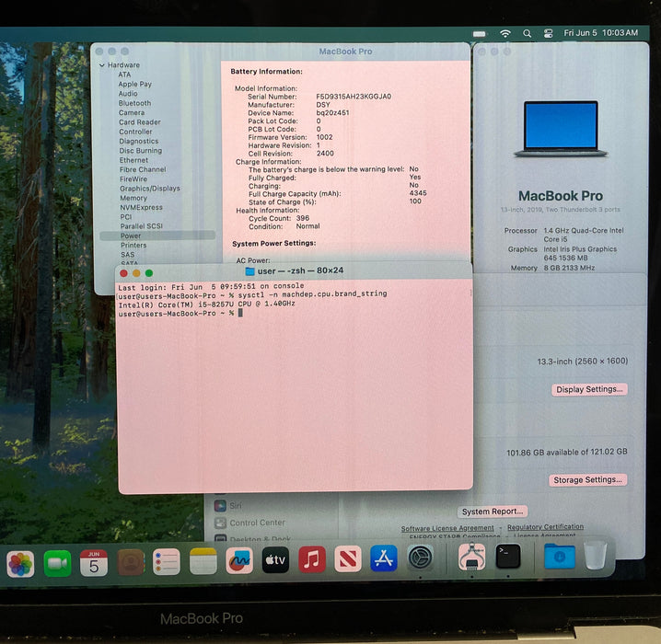Open the Software License Agreement link
The width and height of the screenshot is (661, 644).
447,528
